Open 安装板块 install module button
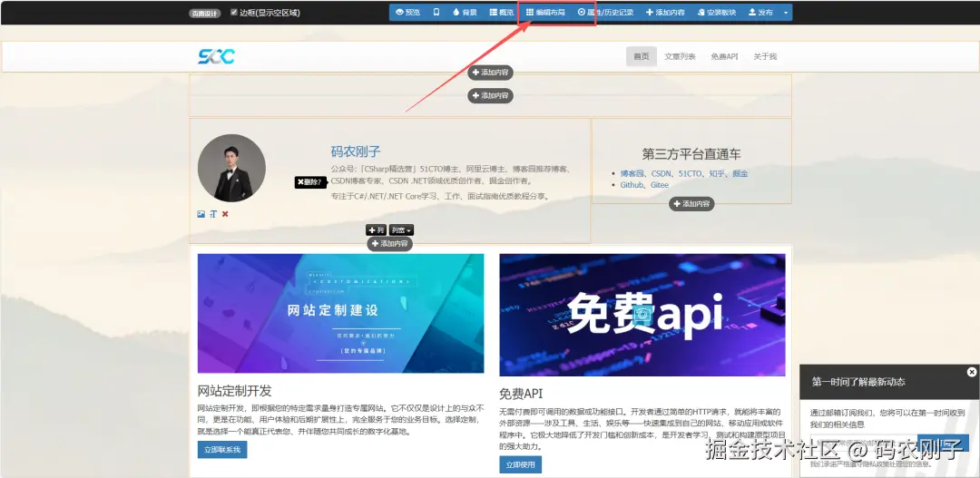 pos(717,13)
